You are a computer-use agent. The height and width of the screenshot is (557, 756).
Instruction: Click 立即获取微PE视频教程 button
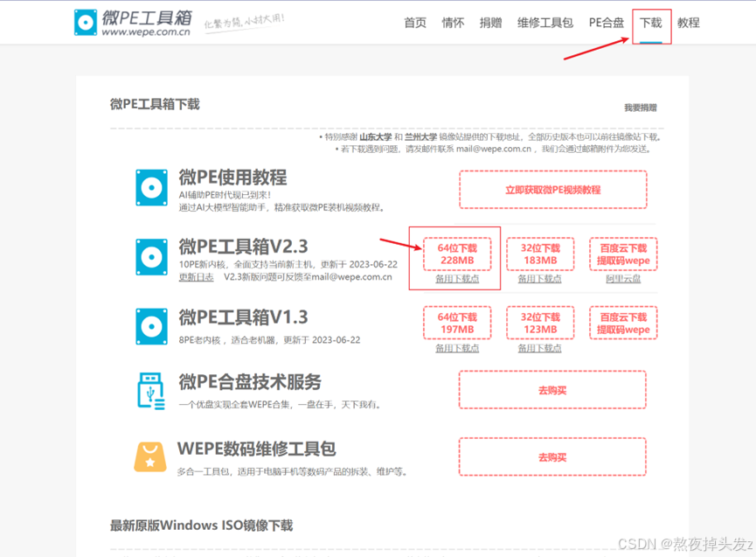click(x=553, y=190)
